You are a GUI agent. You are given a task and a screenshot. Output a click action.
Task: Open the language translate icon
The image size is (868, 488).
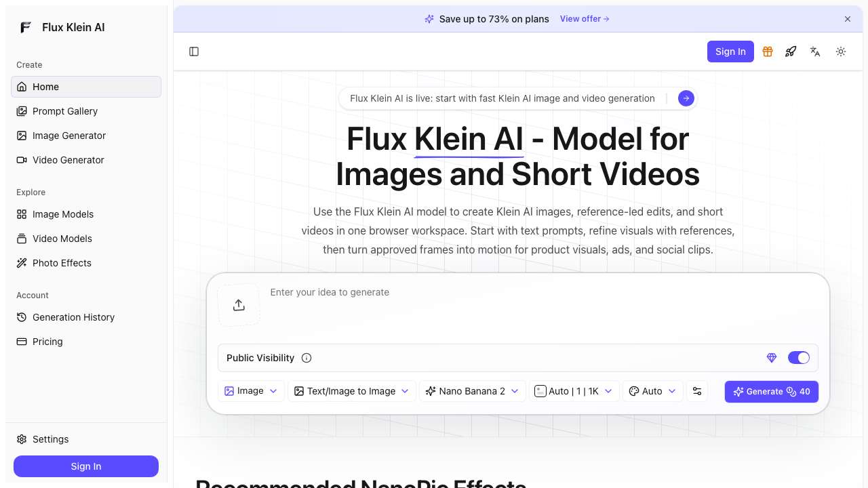click(815, 52)
